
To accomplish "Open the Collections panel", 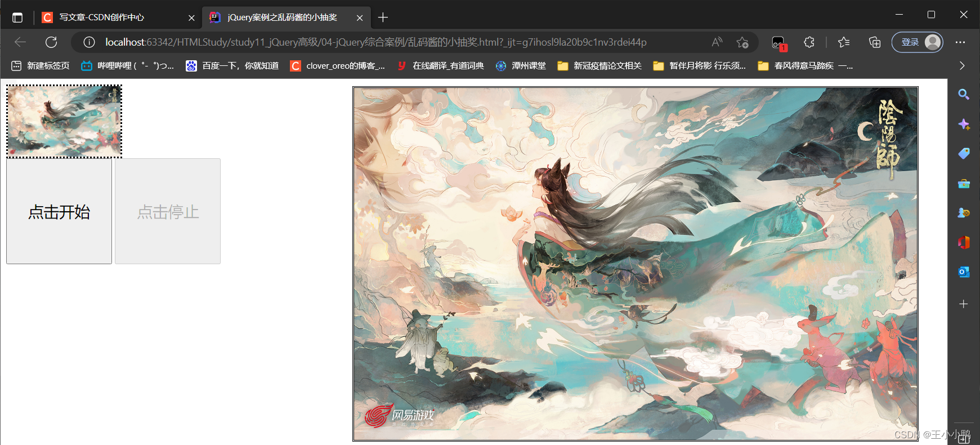I will pyautogui.click(x=875, y=42).
